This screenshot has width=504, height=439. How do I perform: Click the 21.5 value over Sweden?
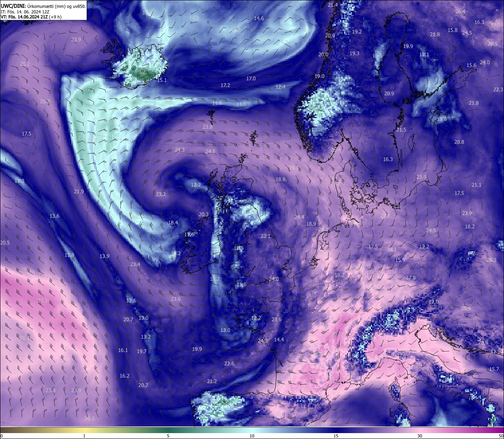pyautogui.click(x=401, y=130)
